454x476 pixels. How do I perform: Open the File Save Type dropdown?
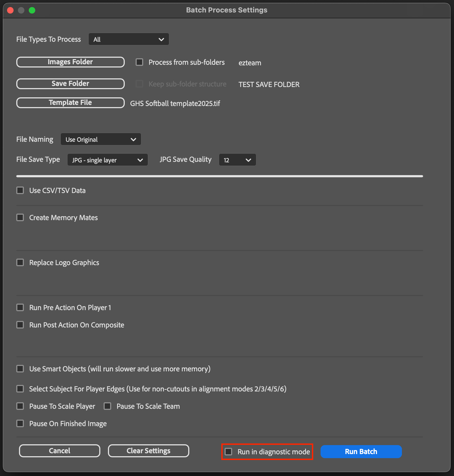pyautogui.click(x=107, y=160)
